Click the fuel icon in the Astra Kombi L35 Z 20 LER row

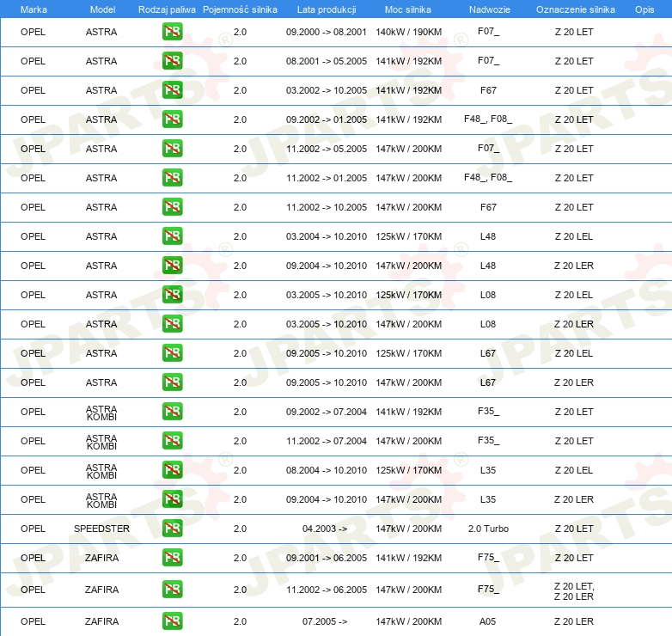click(x=172, y=498)
